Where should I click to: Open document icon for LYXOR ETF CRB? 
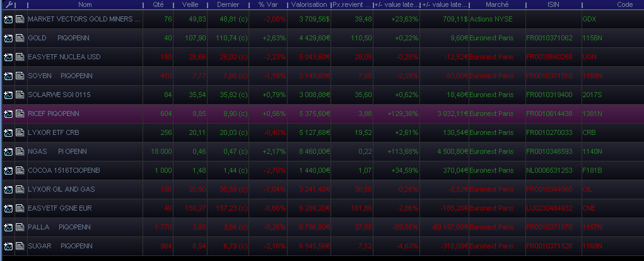[20, 132]
